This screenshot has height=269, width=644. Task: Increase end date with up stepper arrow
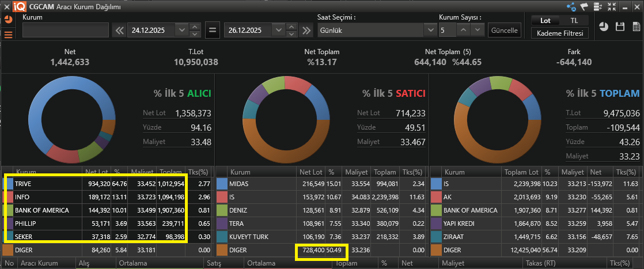(291, 27)
